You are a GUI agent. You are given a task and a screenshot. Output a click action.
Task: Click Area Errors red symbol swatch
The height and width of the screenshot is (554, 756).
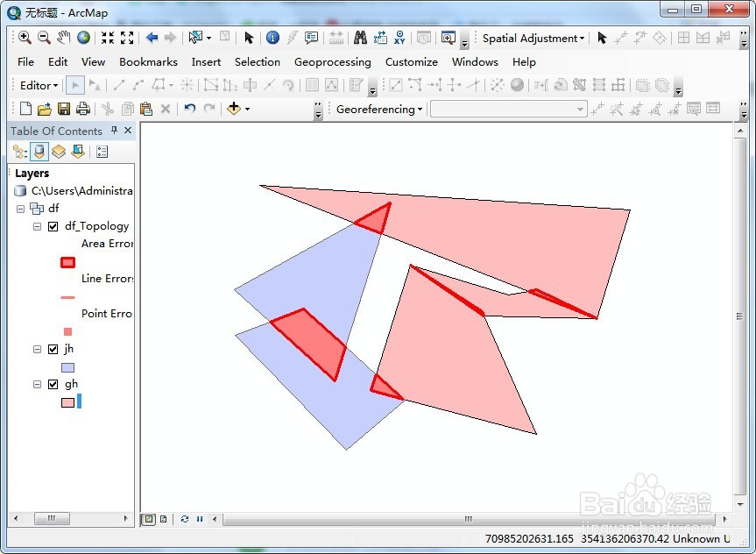coord(68,262)
